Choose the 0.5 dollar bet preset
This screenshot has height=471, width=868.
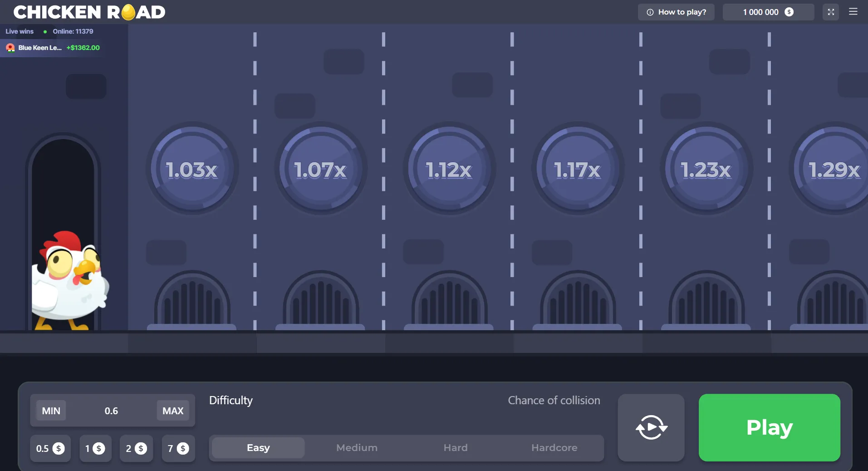pos(50,448)
